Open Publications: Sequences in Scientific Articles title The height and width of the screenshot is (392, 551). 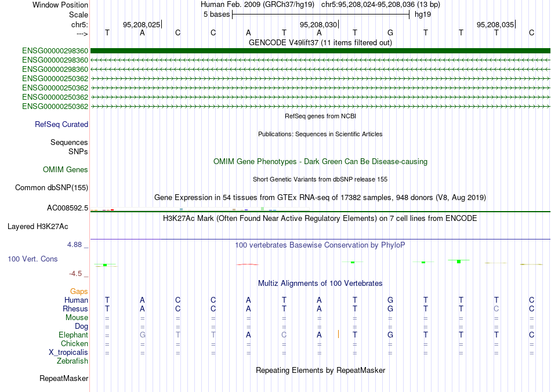320,134
